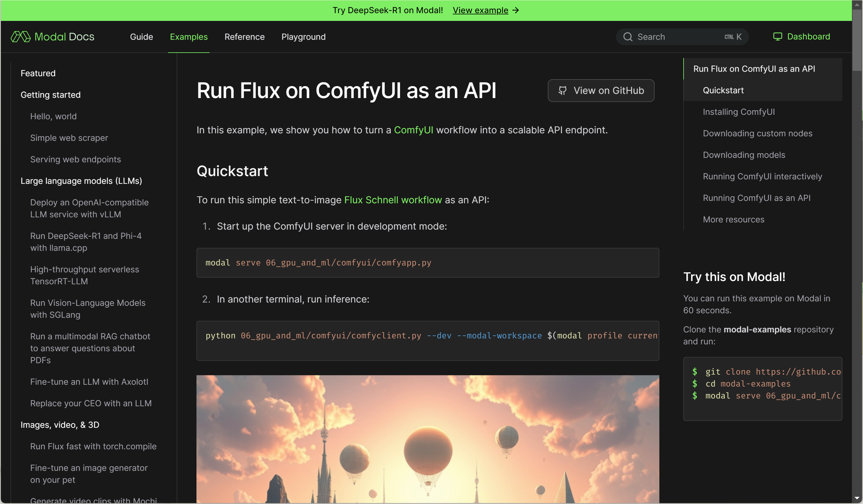Image resolution: width=863 pixels, height=504 pixels.
Task: Open the Guide section
Action: (x=141, y=37)
